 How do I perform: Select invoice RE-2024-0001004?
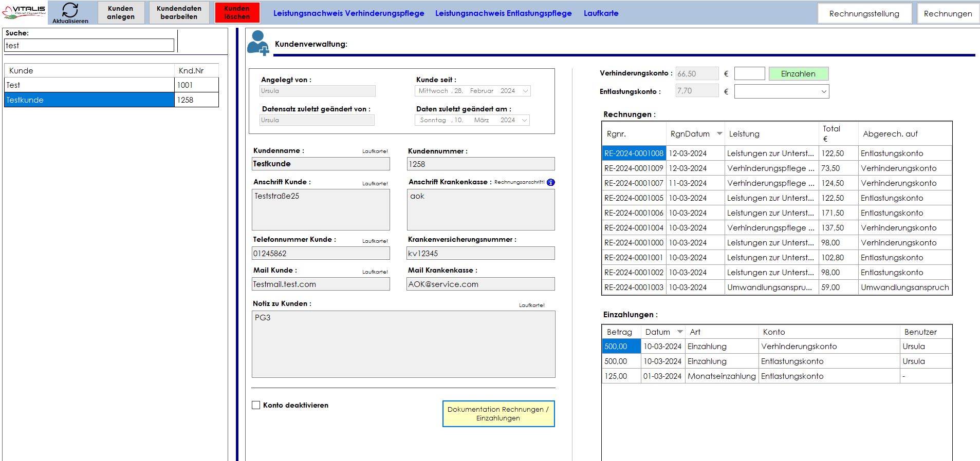pos(776,228)
